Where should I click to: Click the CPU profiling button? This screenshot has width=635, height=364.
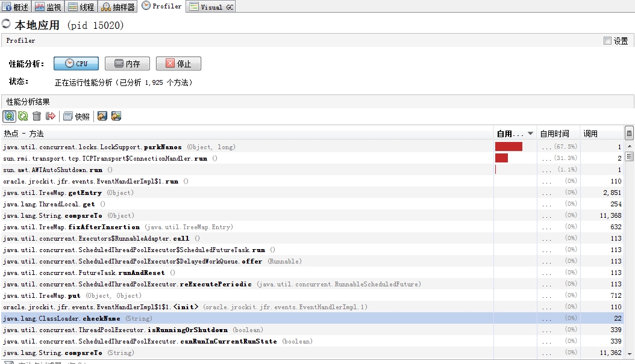(76, 64)
